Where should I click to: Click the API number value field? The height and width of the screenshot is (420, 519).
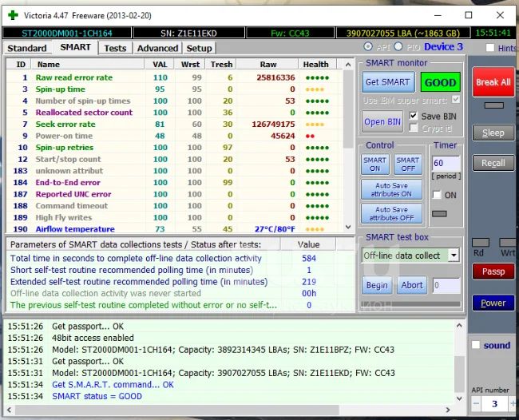pyautogui.click(x=494, y=404)
